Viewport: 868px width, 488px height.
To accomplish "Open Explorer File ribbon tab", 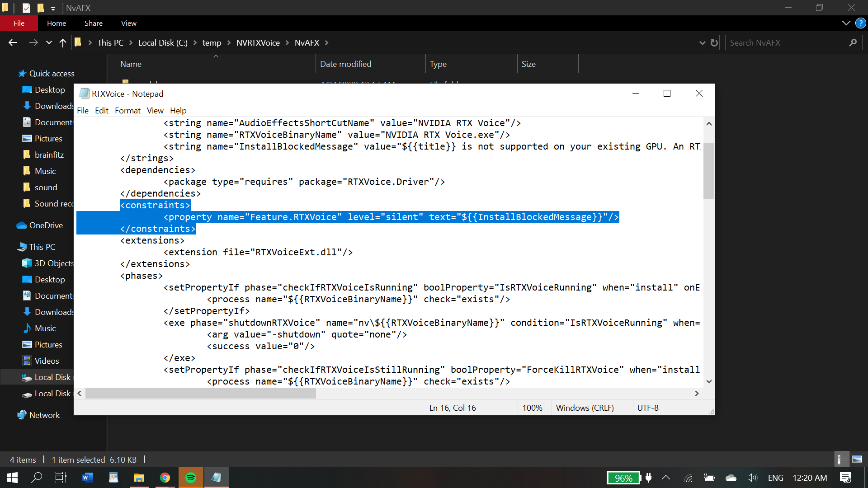I will click(19, 23).
